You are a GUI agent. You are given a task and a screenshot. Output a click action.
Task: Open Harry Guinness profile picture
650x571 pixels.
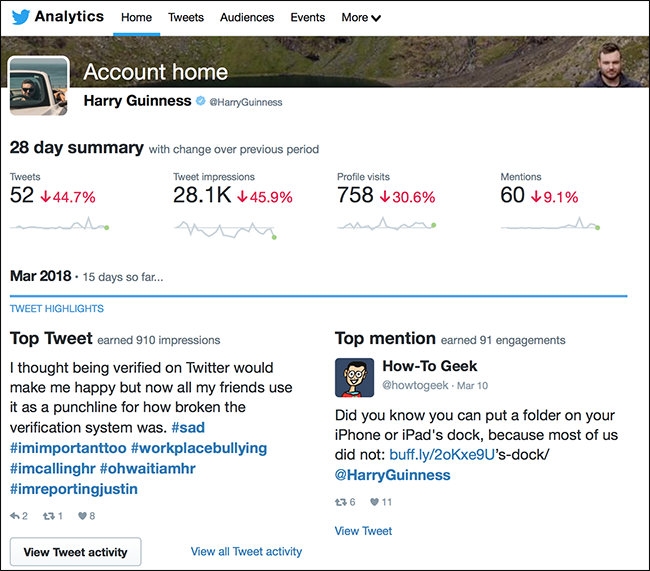click(39, 86)
